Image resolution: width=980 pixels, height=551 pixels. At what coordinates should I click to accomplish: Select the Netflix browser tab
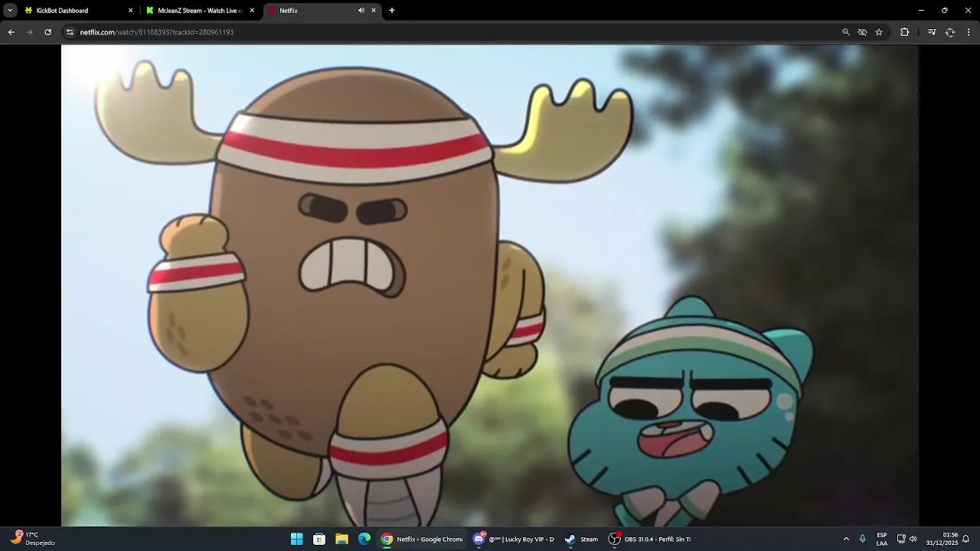pyautogui.click(x=322, y=11)
